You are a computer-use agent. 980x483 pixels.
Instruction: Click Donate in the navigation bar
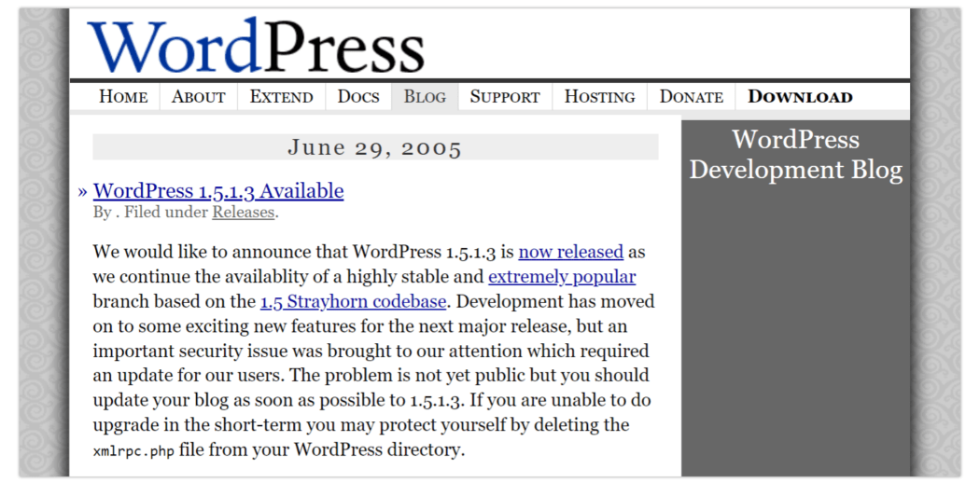coord(691,97)
